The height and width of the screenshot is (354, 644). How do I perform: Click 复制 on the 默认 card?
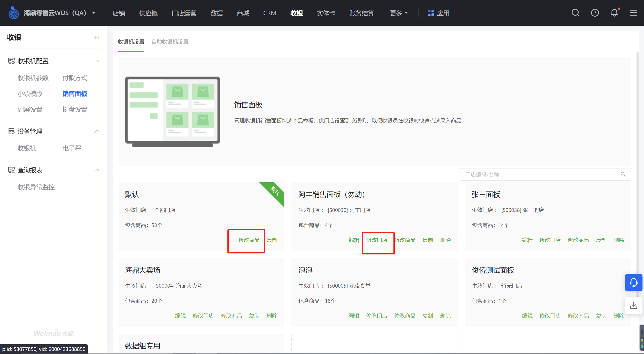tap(272, 240)
